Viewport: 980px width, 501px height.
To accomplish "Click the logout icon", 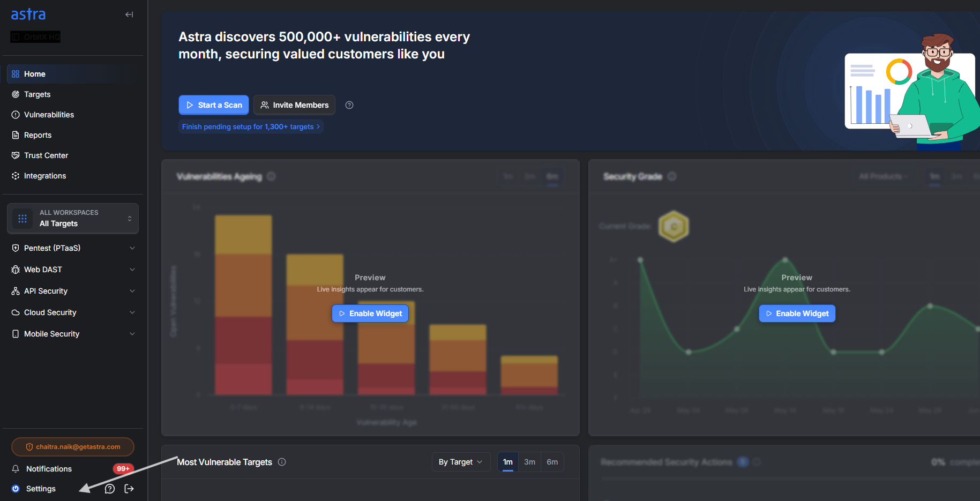I will (129, 489).
